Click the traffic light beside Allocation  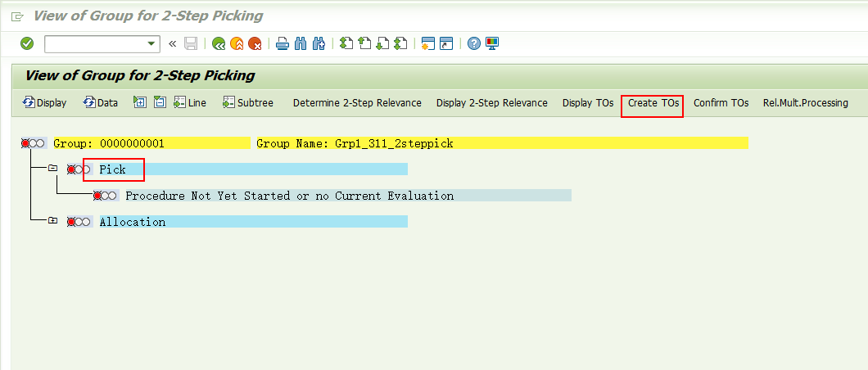[79, 223]
